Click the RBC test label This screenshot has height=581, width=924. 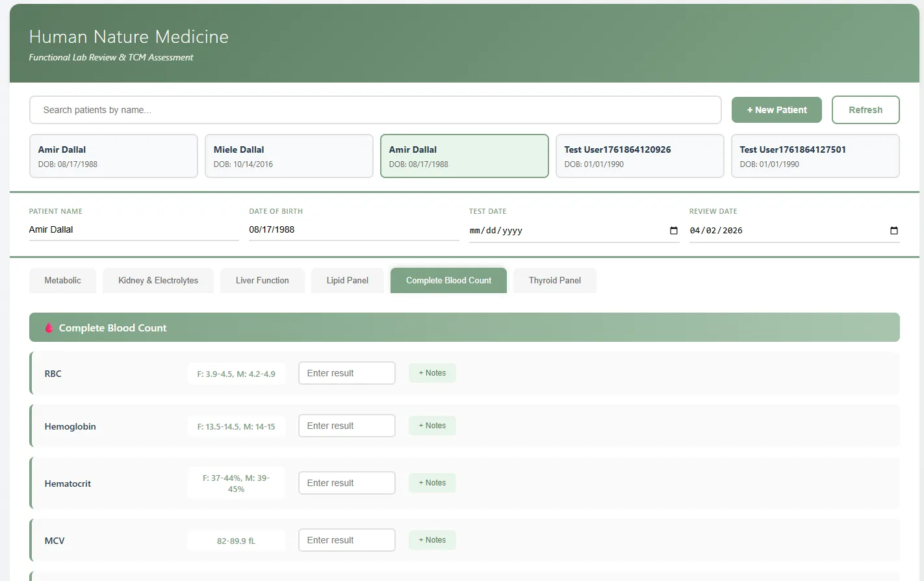(53, 374)
